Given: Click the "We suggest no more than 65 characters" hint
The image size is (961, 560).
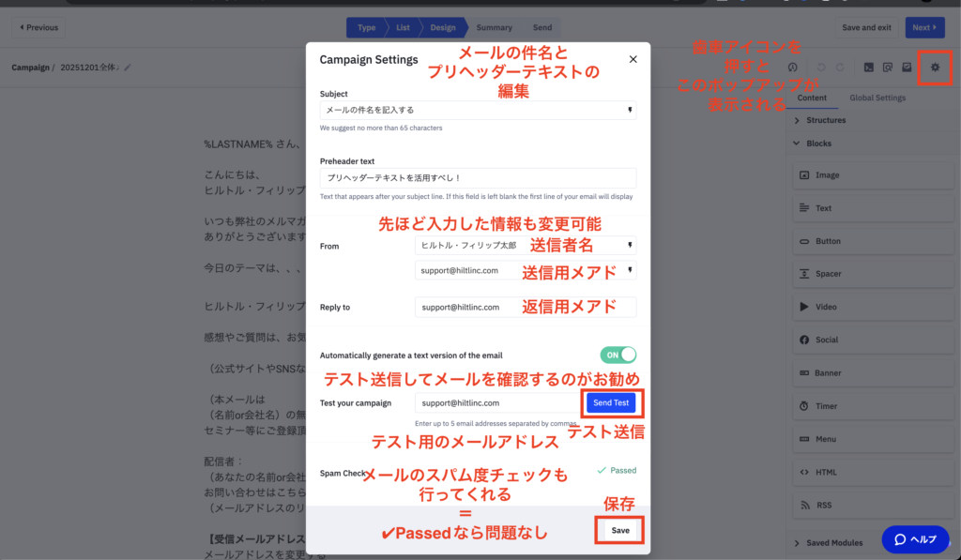Looking at the screenshot, I should [381, 129].
